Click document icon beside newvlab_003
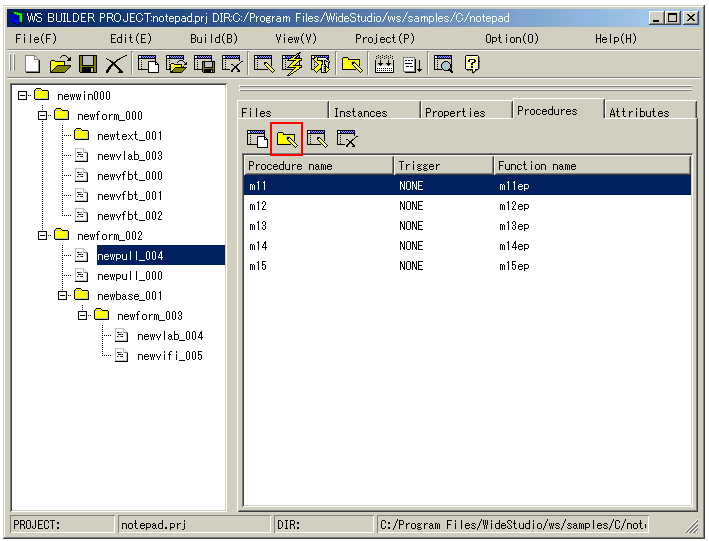 click(x=81, y=155)
